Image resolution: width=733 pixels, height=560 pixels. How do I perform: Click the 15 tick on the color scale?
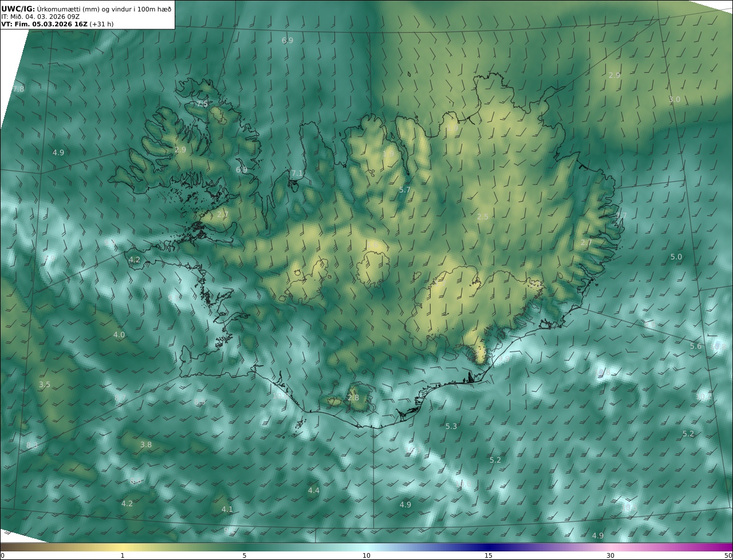tap(488, 556)
